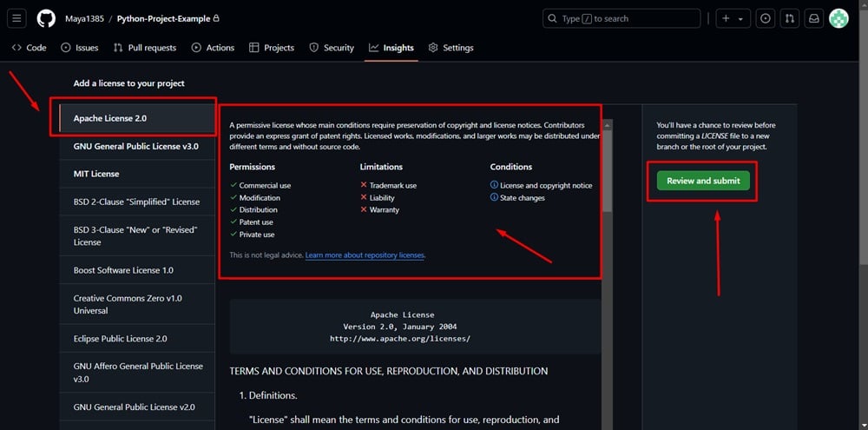This screenshot has width=868, height=430.
Task: Open the user avatar menu
Action: (838, 18)
